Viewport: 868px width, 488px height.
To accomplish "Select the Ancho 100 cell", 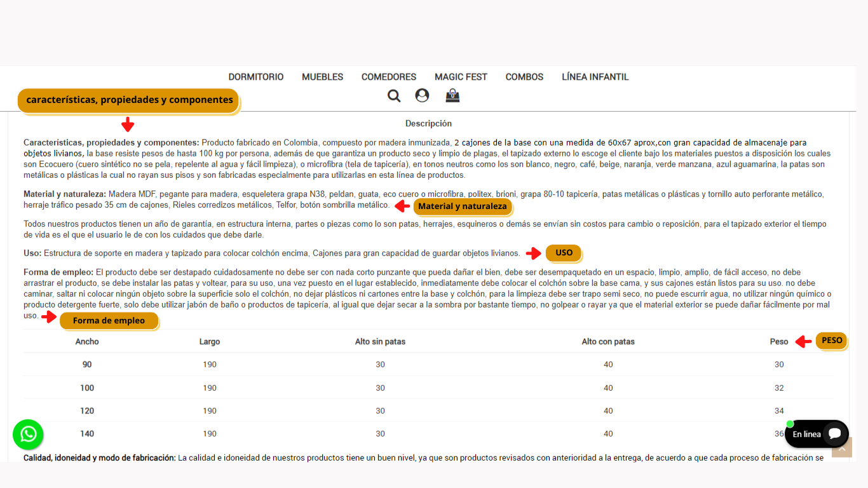I will (x=87, y=388).
